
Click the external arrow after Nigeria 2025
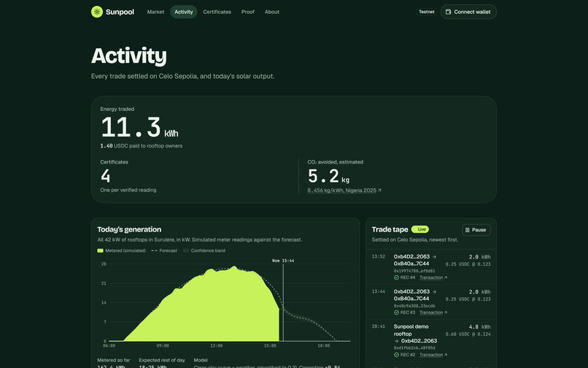tap(379, 191)
